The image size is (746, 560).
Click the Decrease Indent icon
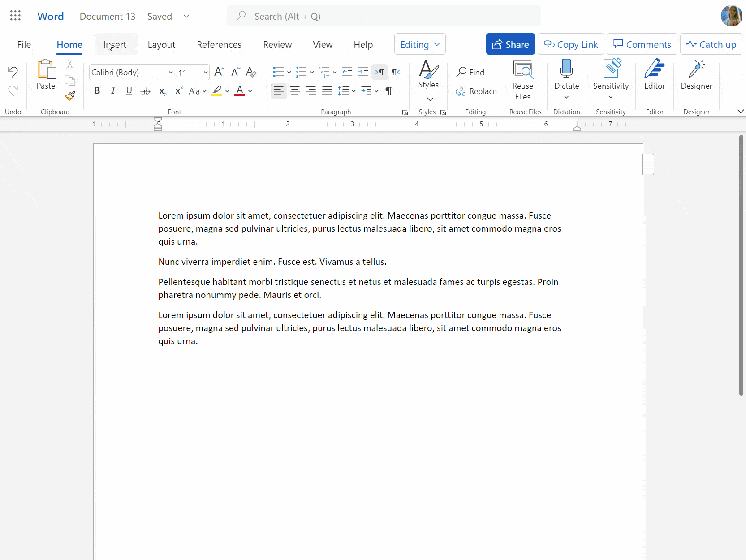[347, 72]
